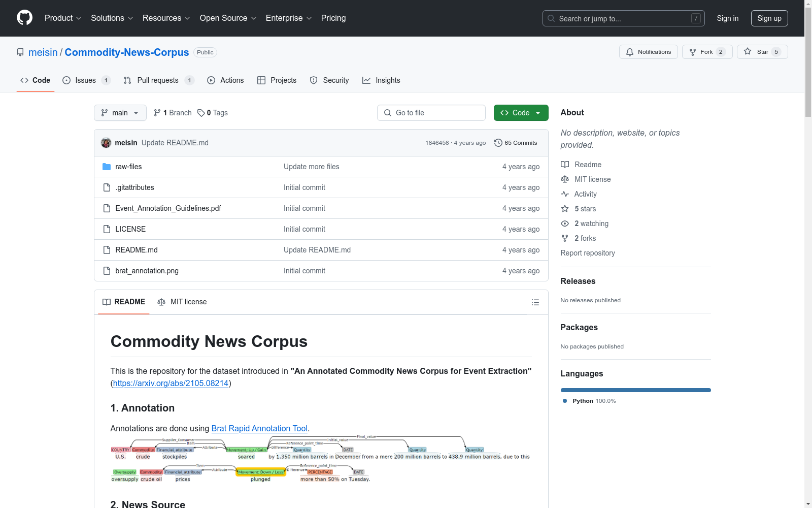
Task: Click the Fork icon button
Action: pos(693,52)
